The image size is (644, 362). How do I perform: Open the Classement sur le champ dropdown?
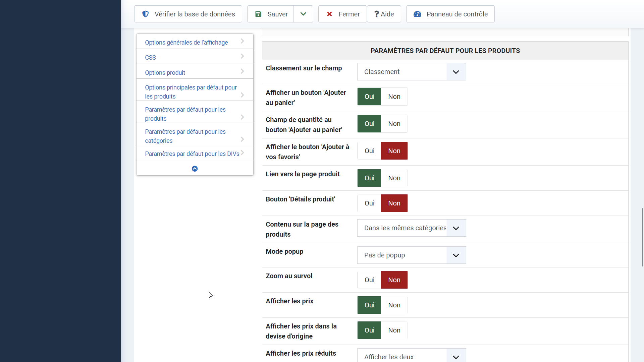point(411,72)
